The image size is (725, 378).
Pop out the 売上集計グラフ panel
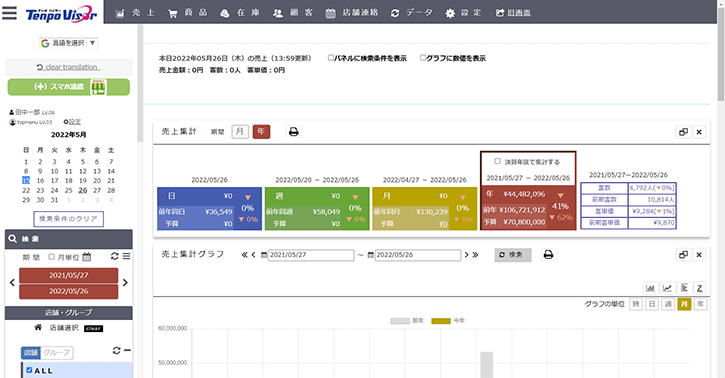(683, 255)
